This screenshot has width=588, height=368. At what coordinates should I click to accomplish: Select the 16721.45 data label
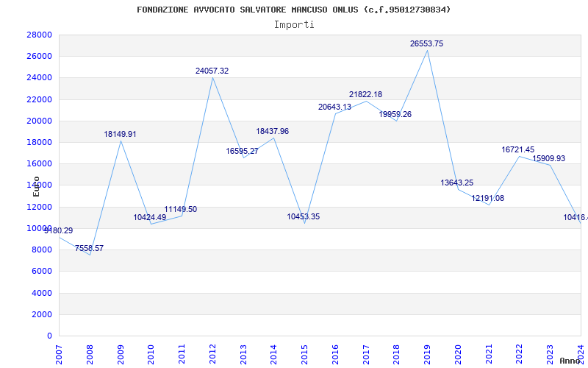click(x=518, y=150)
